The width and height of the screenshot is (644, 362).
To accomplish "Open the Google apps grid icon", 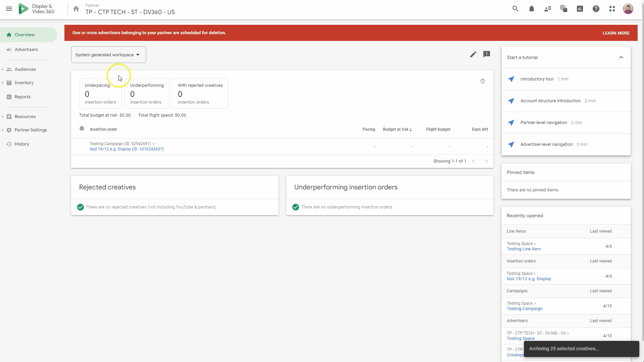I will pyautogui.click(x=612, y=9).
